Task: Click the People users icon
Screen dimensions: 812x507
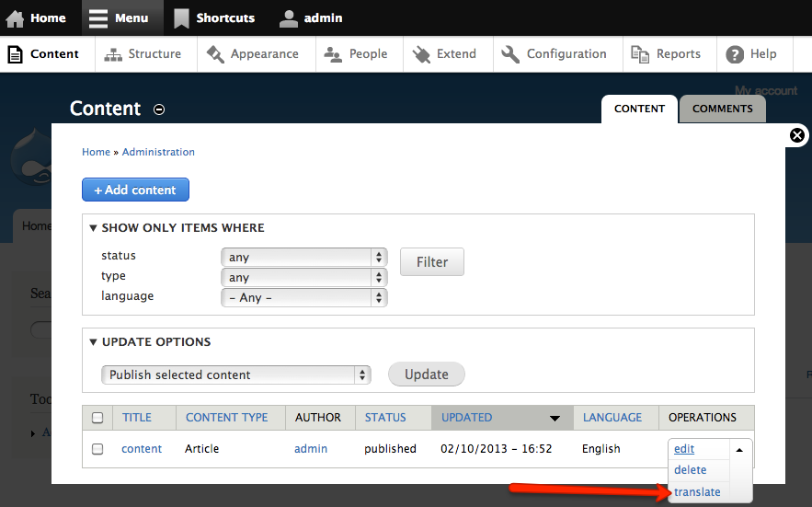Action: 333,54
